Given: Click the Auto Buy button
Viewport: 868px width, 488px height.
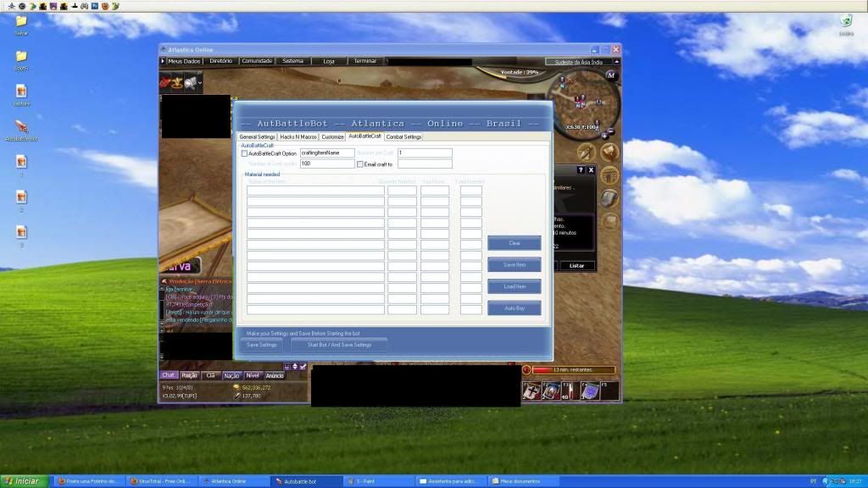Looking at the screenshot, I should click(x=514, y=308).
